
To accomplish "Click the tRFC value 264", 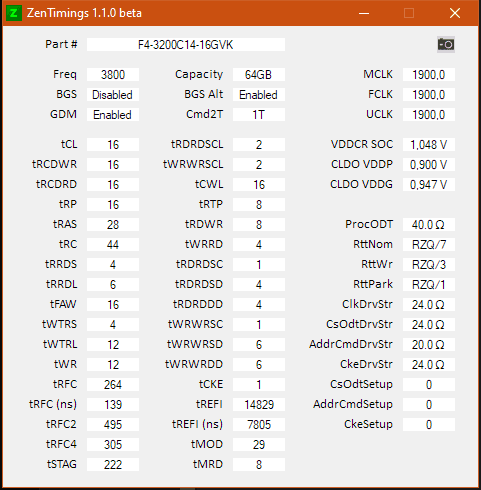I will coord(113,384).
